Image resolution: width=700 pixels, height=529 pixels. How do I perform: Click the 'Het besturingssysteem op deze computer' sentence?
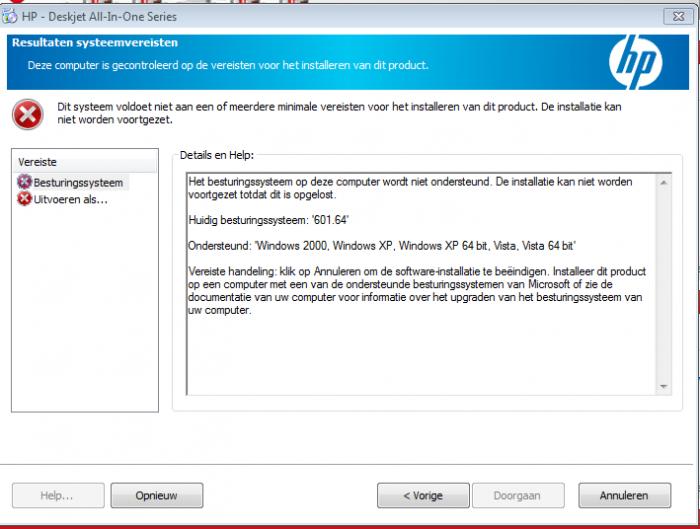tap(410, 188)
